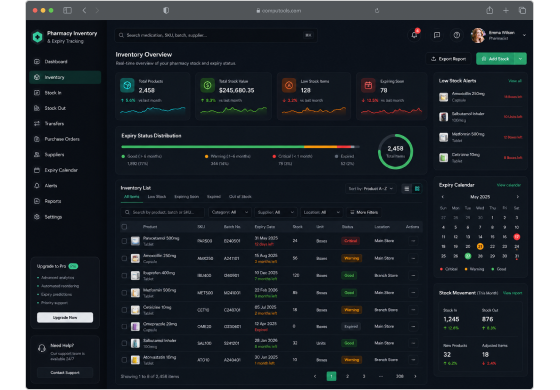Expand the Add Stock split arrow

point(520,59)
